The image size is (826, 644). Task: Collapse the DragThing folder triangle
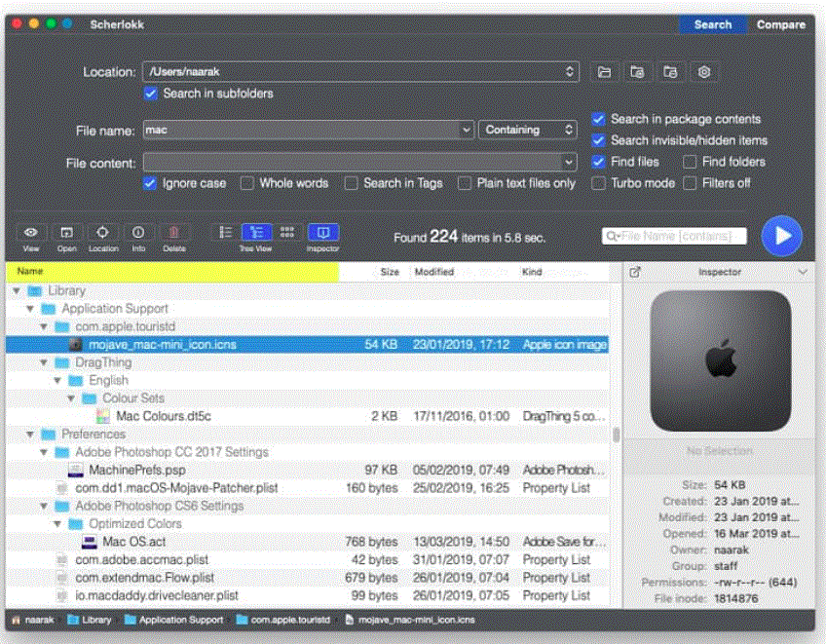[44, 362]
